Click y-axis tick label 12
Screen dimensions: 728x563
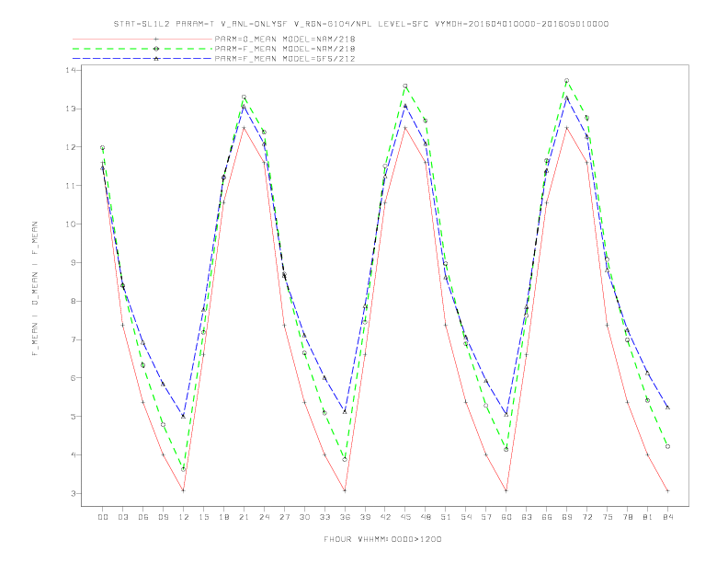coord(71,147)
